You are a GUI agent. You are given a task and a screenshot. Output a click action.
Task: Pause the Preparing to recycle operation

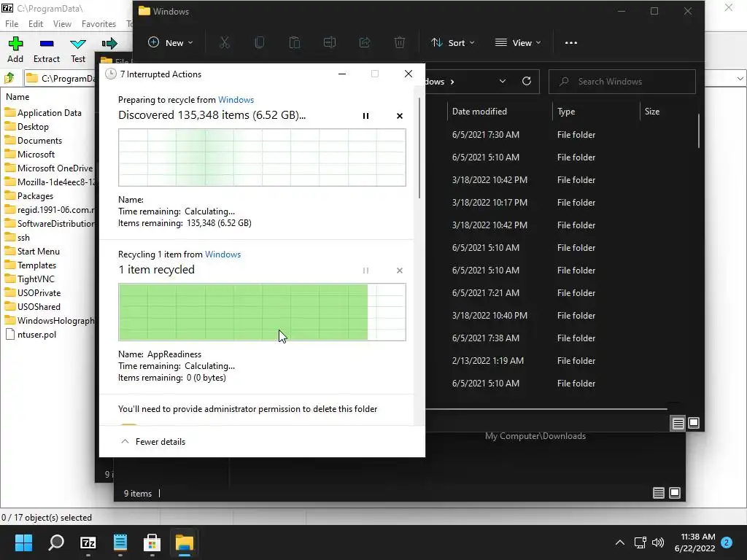[x=366, y=116]
